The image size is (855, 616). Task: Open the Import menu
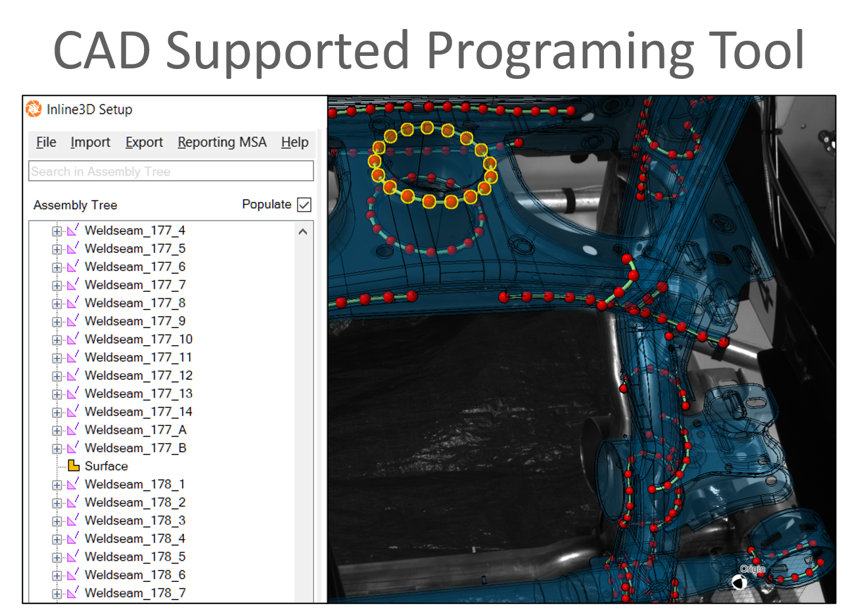[91, 142]
